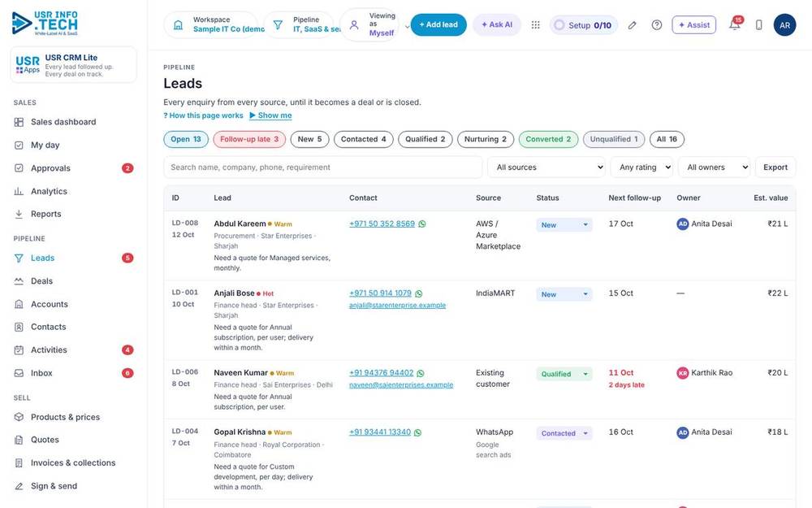Open the Workspace Sample IT Co selector
This screenshot has width=812, height=508.
pyautogui.click(x=211, y=25)
